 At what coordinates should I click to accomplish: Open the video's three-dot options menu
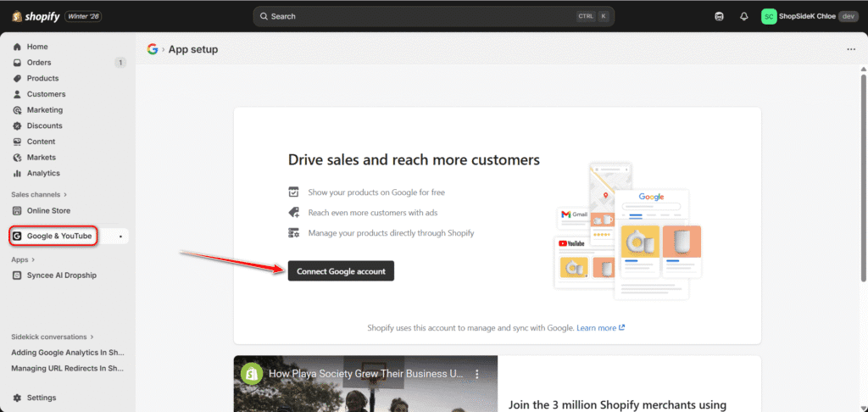477,374
